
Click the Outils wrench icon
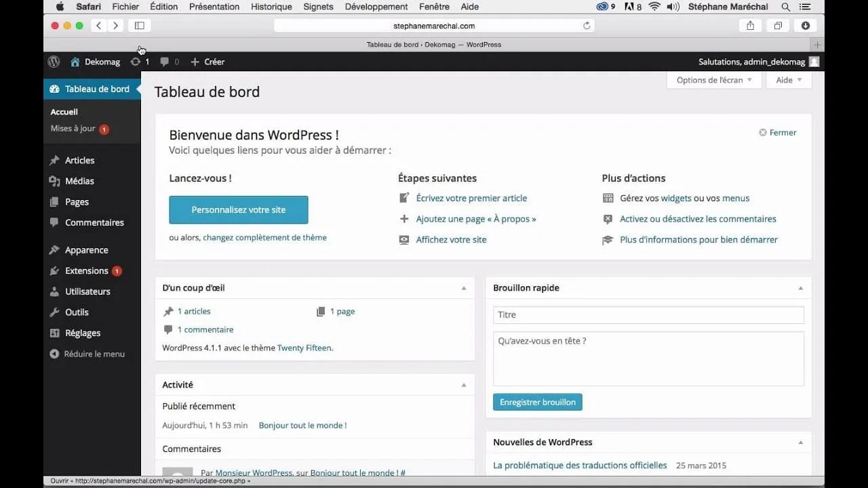click(54, 312)
